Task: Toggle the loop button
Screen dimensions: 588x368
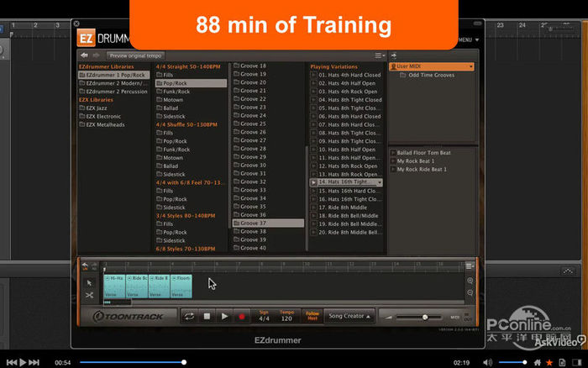Action: point(189,317)
